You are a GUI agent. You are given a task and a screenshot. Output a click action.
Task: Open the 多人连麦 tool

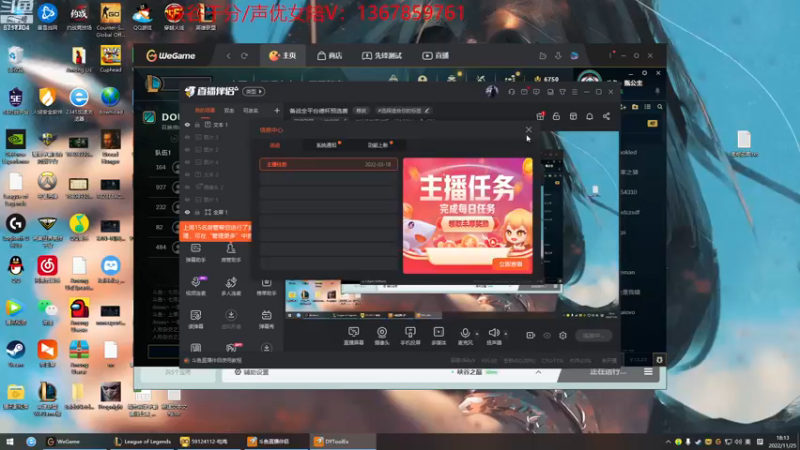pyautogui.click(x=231, y=286)
